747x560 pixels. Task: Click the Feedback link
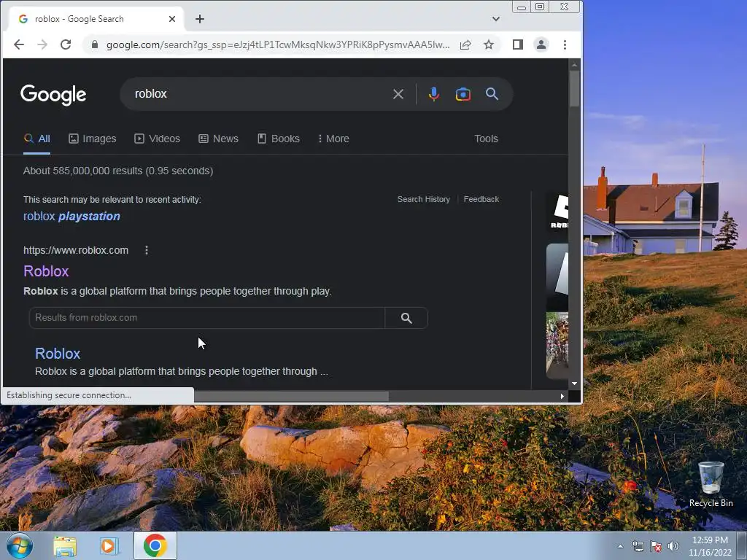(481, 199)
